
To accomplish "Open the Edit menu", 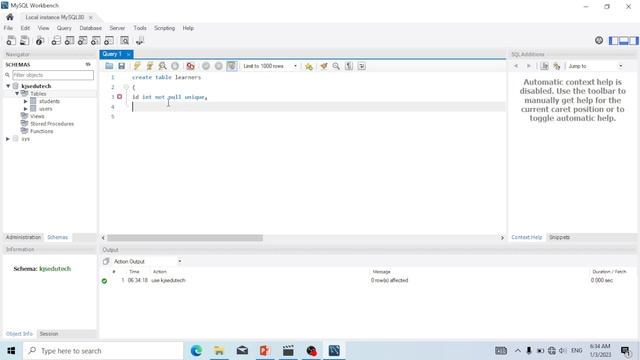I will (x=25, y=28).
